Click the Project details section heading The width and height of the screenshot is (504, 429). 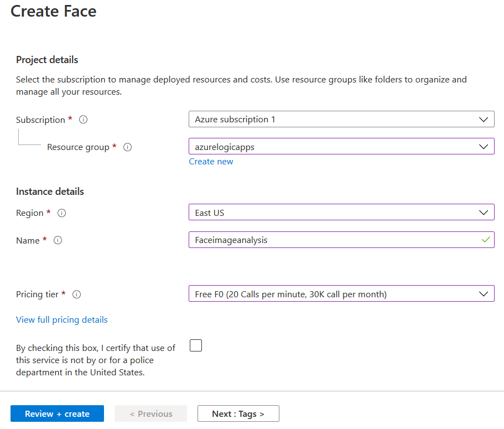tap(47, 60)
